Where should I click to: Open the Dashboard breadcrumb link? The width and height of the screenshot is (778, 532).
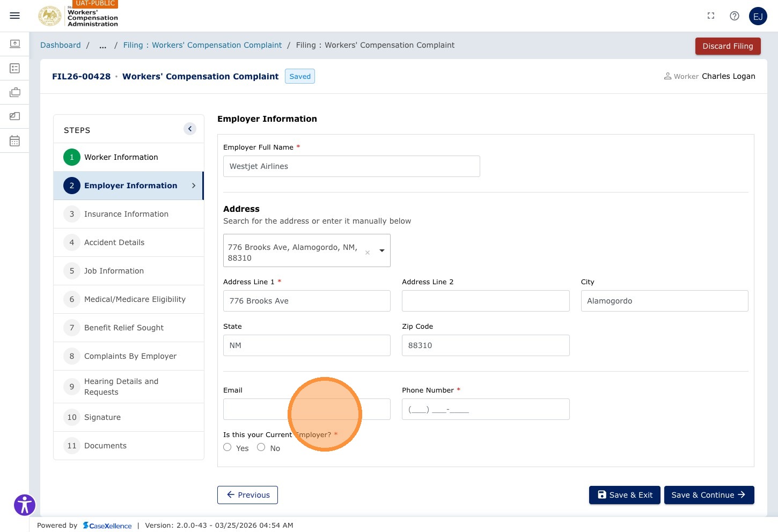click(61, 45)
